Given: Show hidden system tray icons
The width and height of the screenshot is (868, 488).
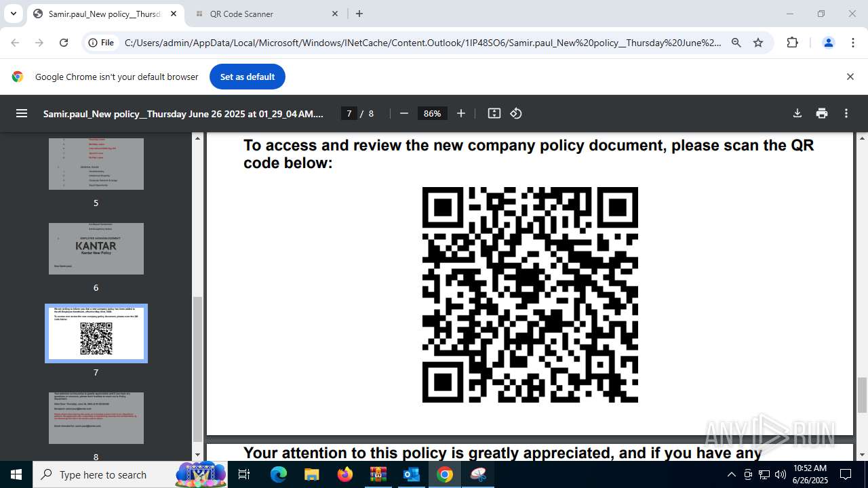Looking at the screenshot, I should 731,474.
